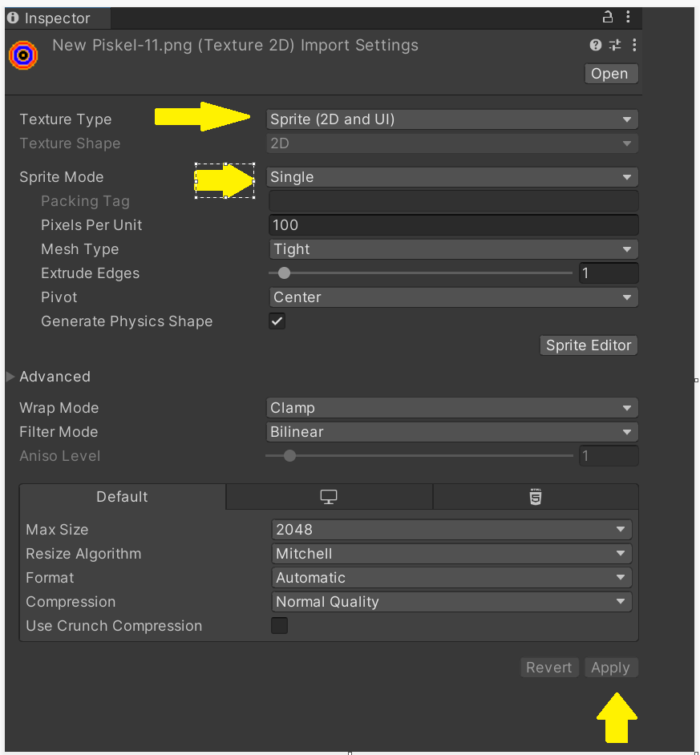
Task: Open the Sprite Editor
Action: pyautogui.click(x=588, y=345)
